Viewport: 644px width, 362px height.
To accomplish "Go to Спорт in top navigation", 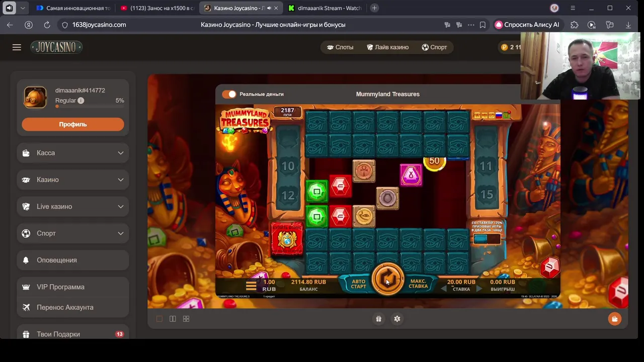I will [434, 47].
